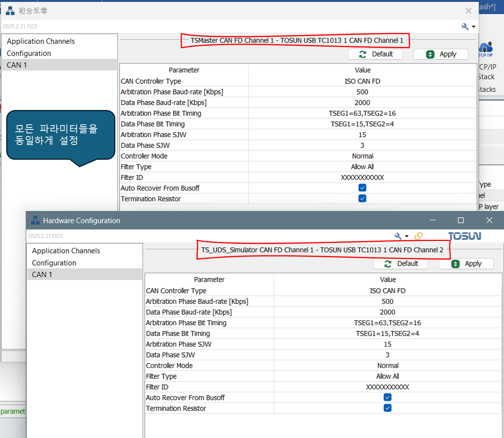
Task: Open the wrench dropdown arrow in Hardware Configuration
Action: (x=407, y=236)
